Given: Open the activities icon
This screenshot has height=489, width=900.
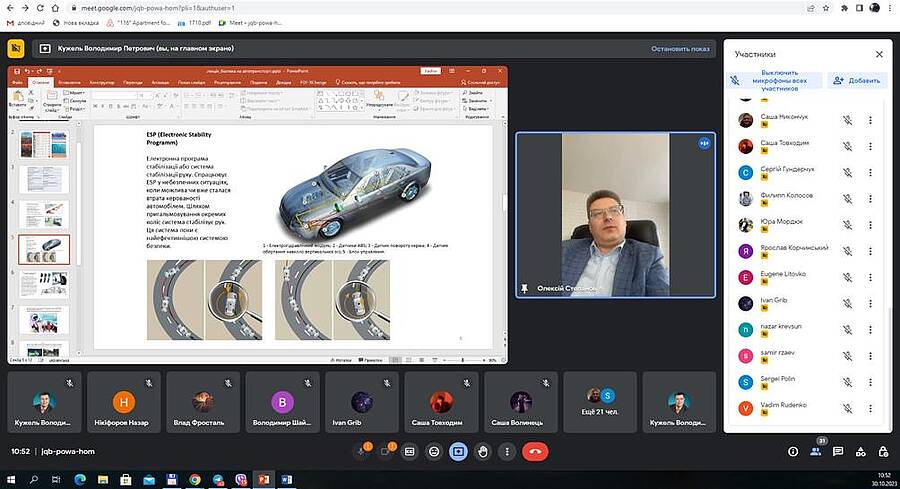Looking at the screenshot, I should [x=861, y=451].
